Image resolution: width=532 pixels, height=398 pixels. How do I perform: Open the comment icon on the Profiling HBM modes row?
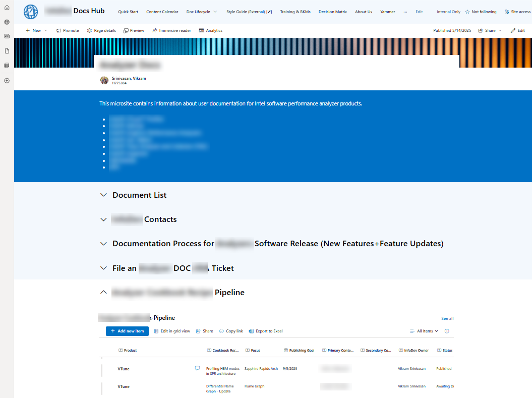pos(198,368)
